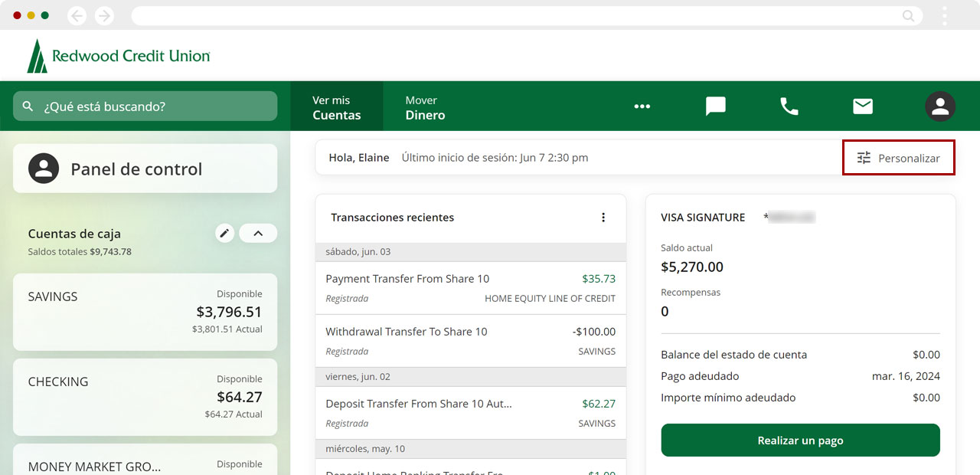The height and width of the screenshot is (475, 980).
Task: Click browser back arrow button
Action: [77, 15]
